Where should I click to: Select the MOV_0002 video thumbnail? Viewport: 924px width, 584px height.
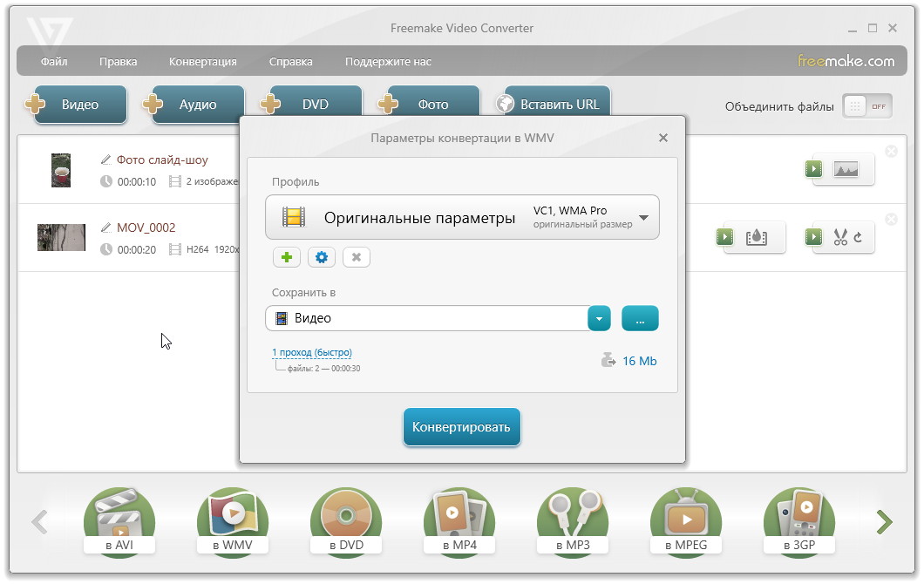pos(61,237)
